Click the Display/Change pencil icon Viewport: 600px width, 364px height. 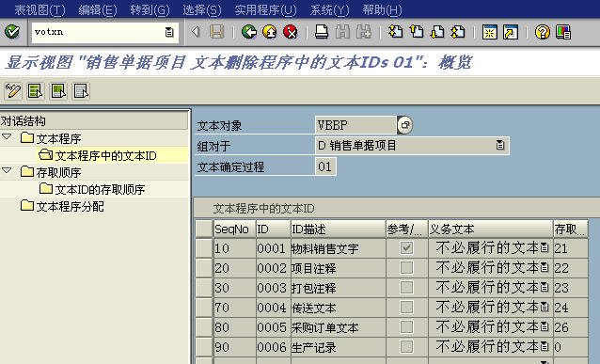coord(13,91)
